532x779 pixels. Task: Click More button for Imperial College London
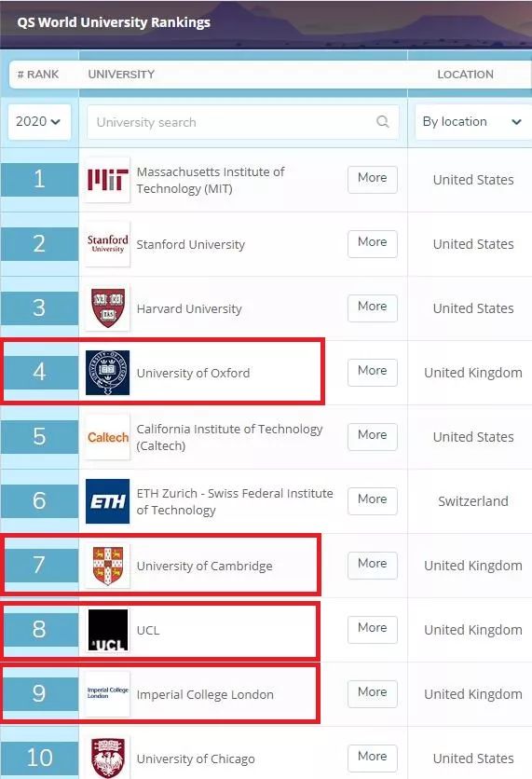coord(373,693)
